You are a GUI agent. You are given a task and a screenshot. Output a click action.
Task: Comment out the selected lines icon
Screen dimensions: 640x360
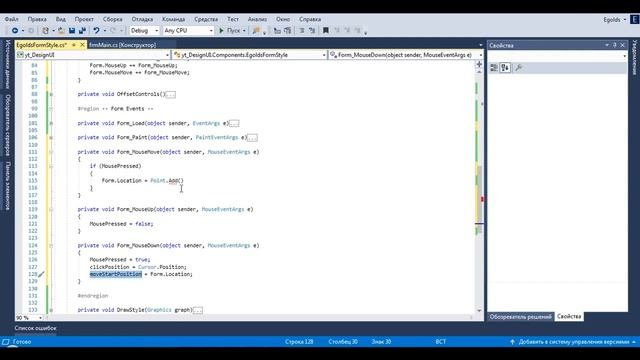click(x=302, y=31)
